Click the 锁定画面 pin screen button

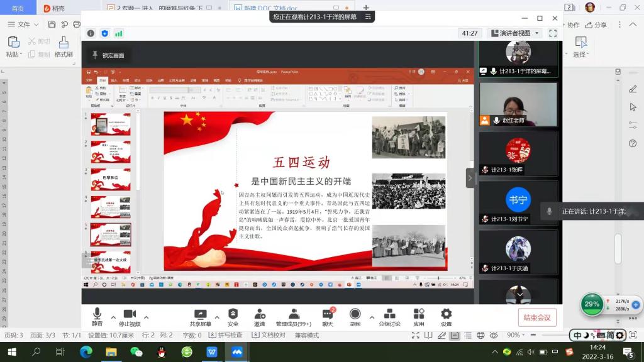tap(108, 55)
